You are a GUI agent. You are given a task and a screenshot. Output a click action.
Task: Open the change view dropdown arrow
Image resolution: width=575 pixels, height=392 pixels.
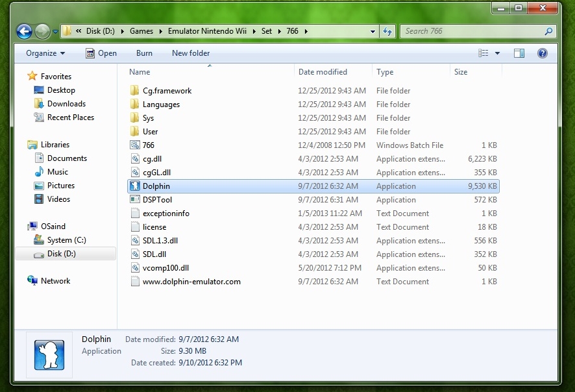coord(497,53)
